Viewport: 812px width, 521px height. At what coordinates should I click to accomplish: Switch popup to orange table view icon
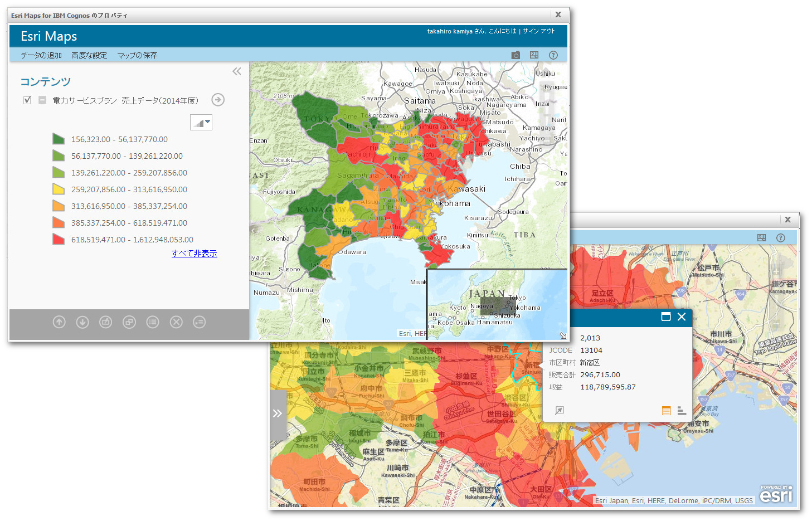(666, 411)
